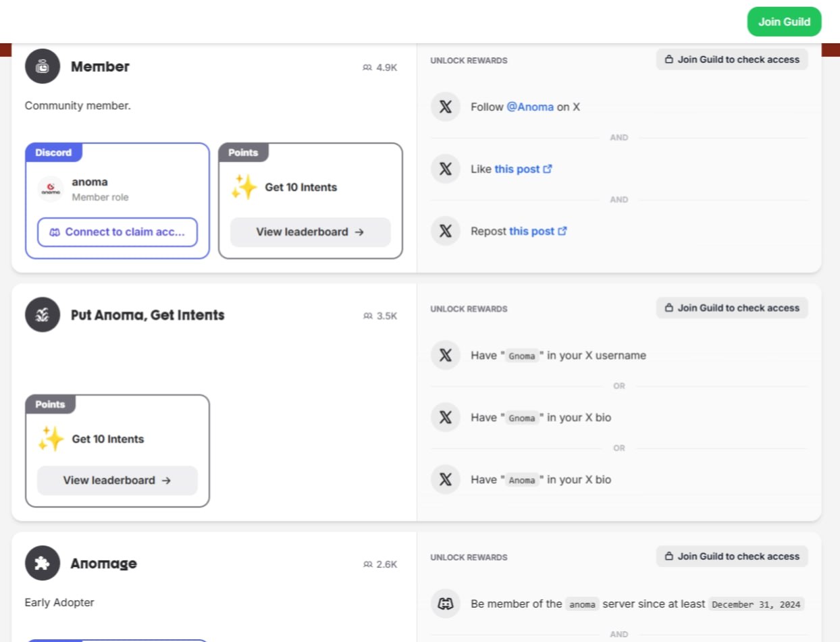This screenshot has width=840, height=642.
Task: Click the Anomage puzzle piece role icon
Action: pyautogui.click(x=43, y=563)
